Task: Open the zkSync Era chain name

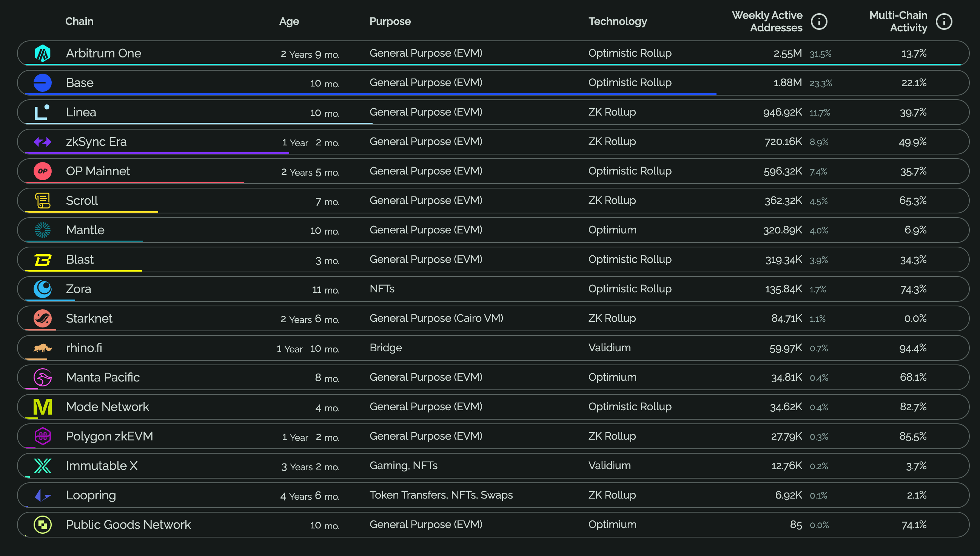Action: pos(96,142)
